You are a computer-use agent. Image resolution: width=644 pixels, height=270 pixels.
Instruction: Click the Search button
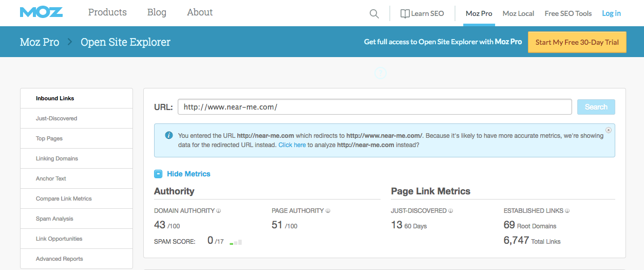pyautogui.click(x=596, y=107)
